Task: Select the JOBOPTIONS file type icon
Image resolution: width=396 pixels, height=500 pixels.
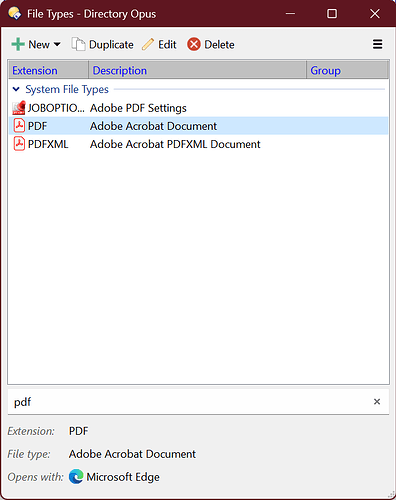Action: click(19, 108)
